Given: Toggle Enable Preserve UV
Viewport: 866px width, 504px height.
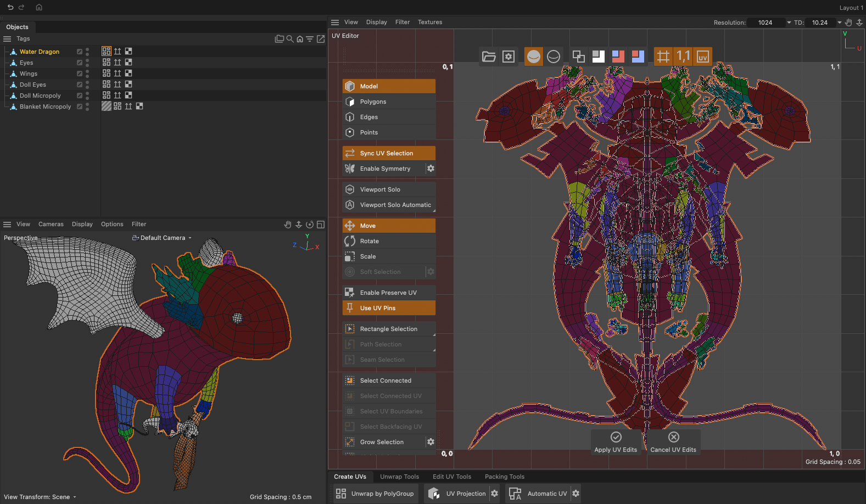Looking at the screenshot, I should [389, 293].
